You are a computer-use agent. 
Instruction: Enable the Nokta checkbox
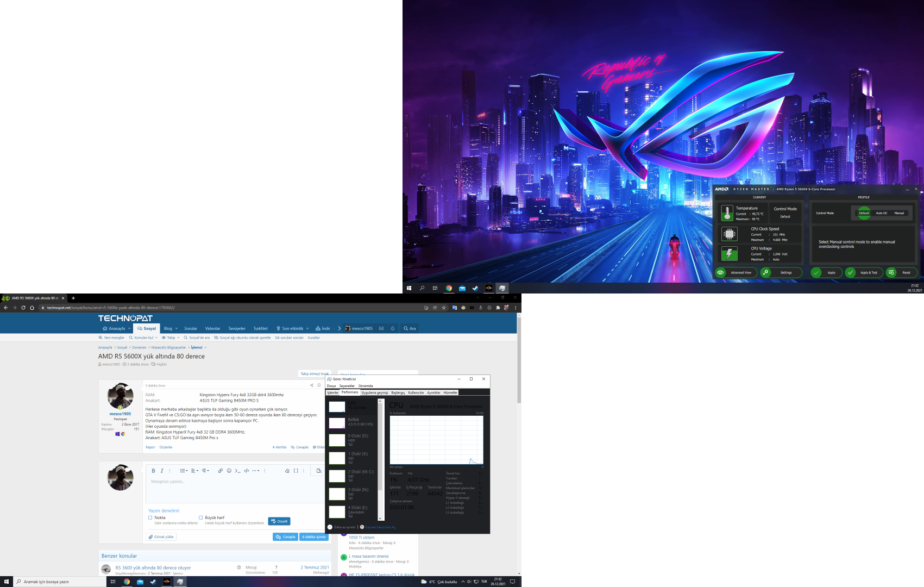150,518
